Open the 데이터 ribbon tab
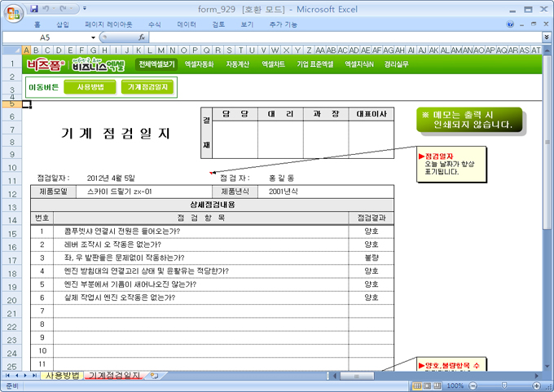554x392 pixels. point(187,24)
